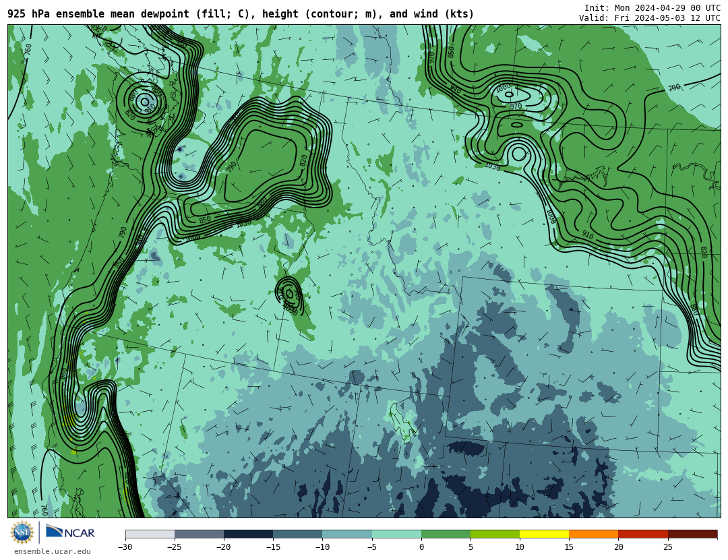The image size is (728, 560).
Task: Click the plot title '925 hPa ensemble mean dewpoint'
Action: (x=98, y=14)
